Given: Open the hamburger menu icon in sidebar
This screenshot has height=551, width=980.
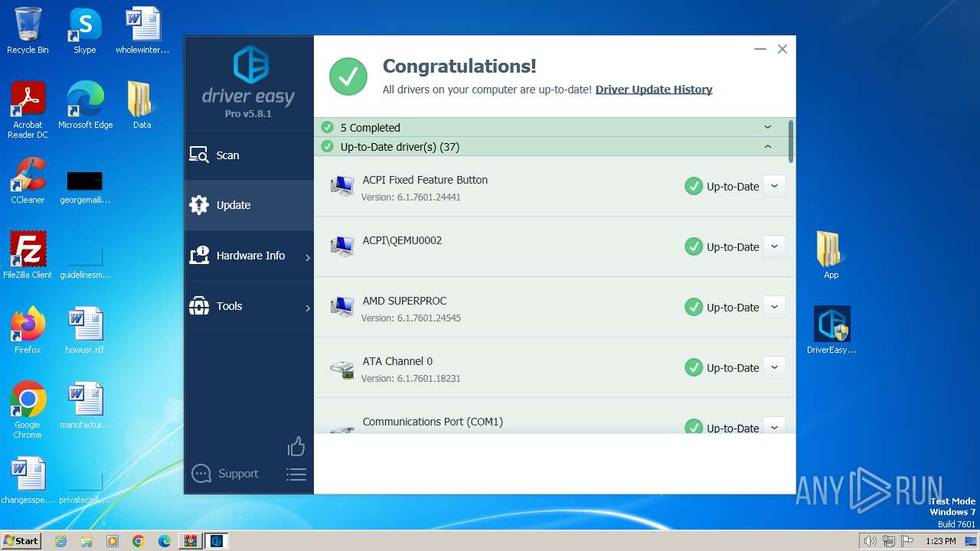Looking at the screenshot, I should coord(296,474).
